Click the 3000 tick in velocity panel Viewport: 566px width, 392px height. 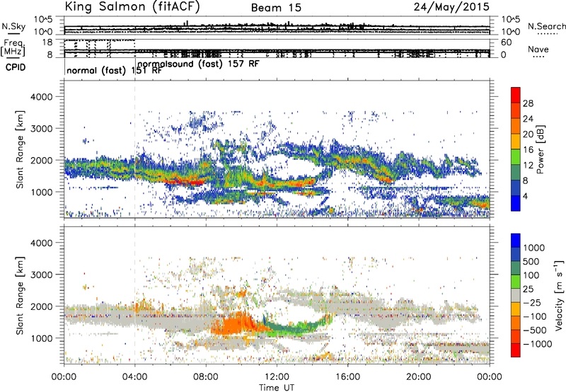pyautogui.click(x=41, y=275)
